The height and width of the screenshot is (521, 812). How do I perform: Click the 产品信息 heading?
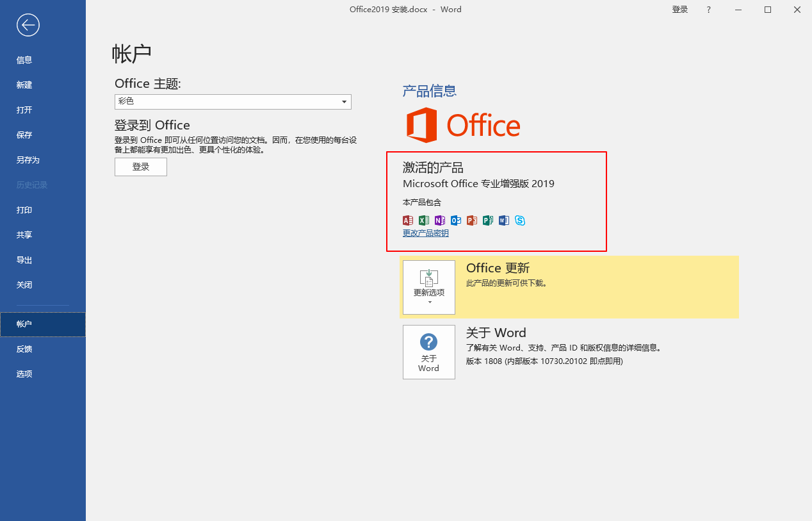click(x=429, y=91)
